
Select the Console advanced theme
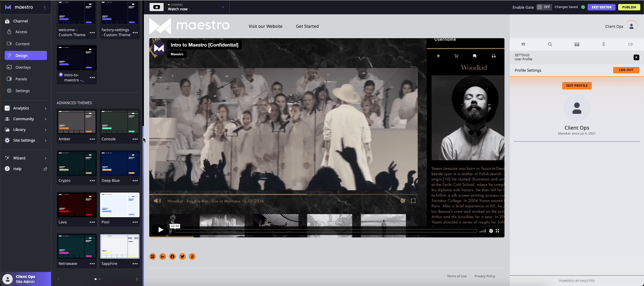point(120,122)
